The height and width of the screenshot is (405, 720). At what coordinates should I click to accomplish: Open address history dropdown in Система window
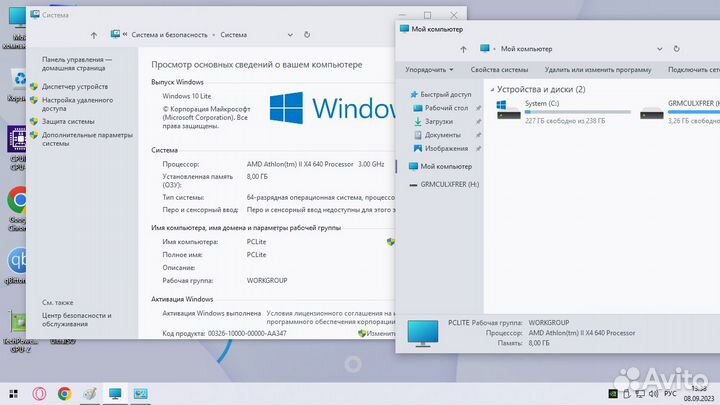[x=290, y=35]
